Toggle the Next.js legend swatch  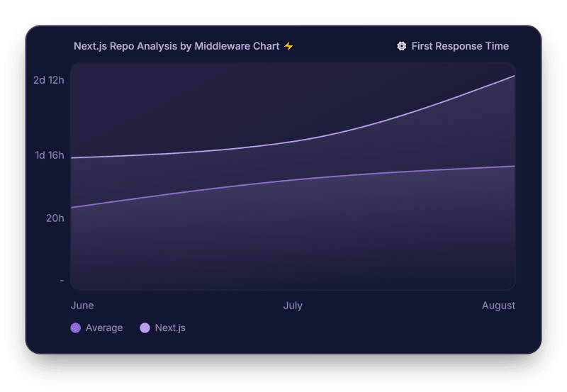pos(145,328)
